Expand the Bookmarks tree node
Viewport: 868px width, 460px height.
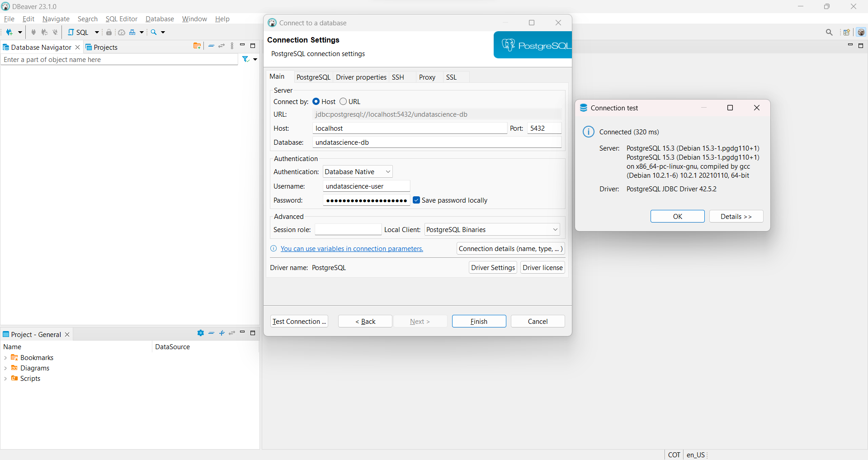(5, 358)
